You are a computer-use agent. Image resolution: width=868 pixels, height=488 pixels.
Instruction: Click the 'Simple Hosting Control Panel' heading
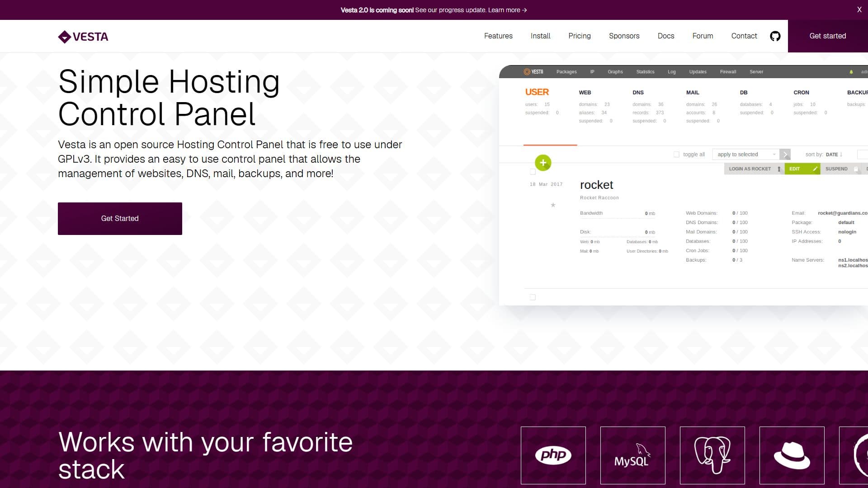pos(169,98)
